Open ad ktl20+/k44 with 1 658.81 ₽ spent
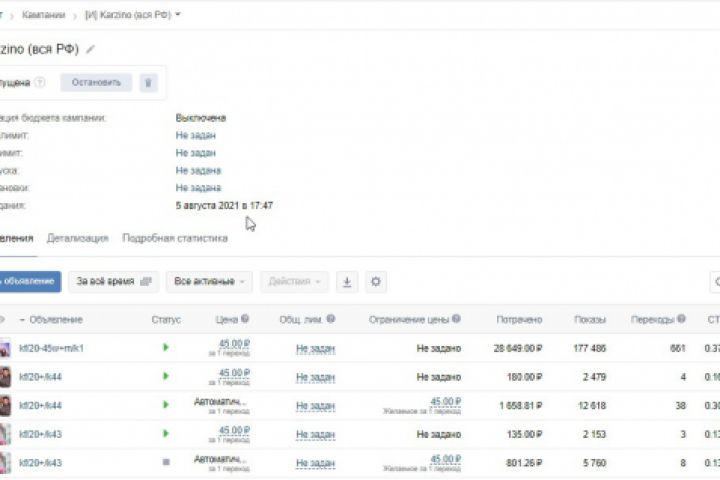Viewport: 720px width, 480px height. click(x=40, y=406)
